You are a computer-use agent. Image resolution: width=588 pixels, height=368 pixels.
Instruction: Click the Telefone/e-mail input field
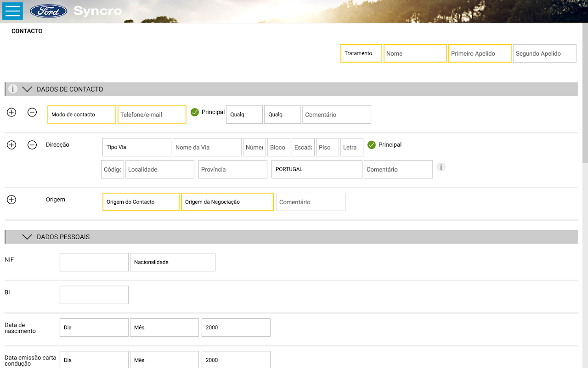152,115
